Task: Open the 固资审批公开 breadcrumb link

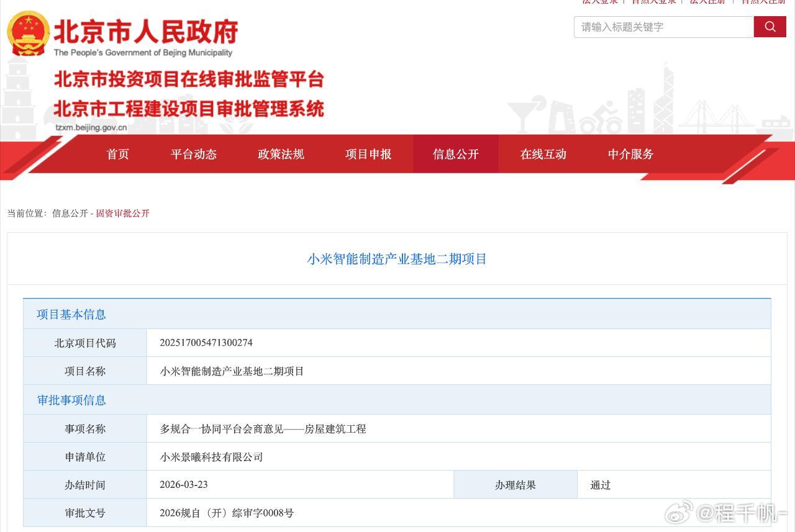Action: [122, 213]
